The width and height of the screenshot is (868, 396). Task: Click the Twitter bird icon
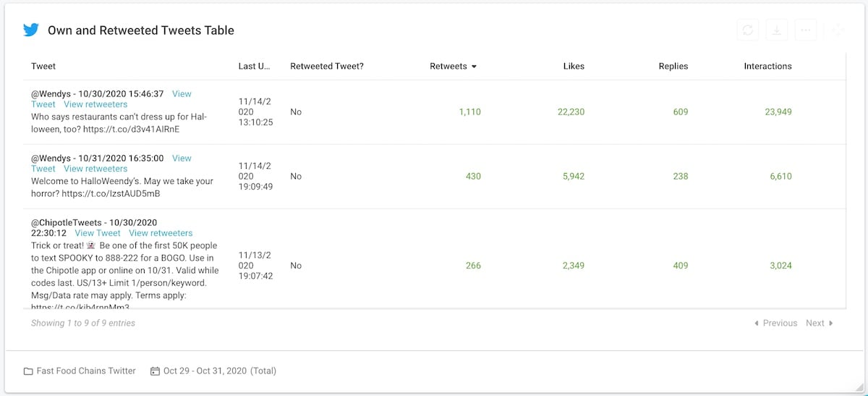30,30
